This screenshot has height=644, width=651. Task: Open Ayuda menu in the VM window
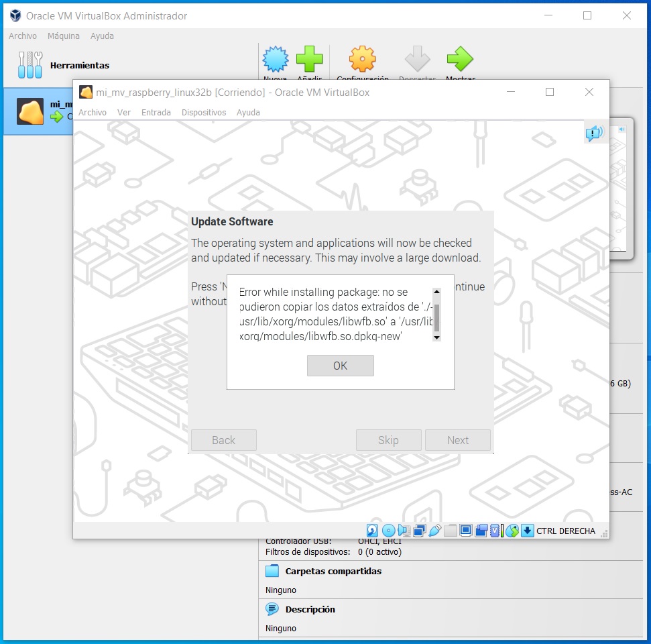coord(248,112)
